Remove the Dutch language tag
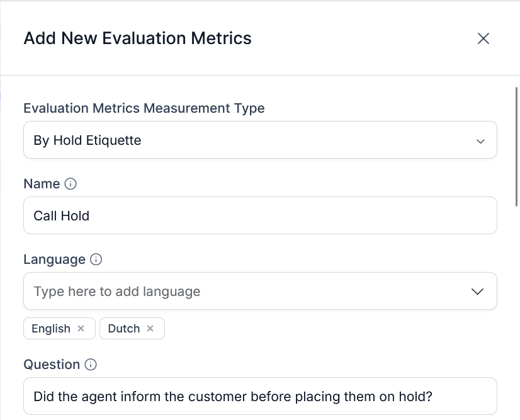Image resolution: width=520 pixels, height=420 pixels. coord(150,329)
